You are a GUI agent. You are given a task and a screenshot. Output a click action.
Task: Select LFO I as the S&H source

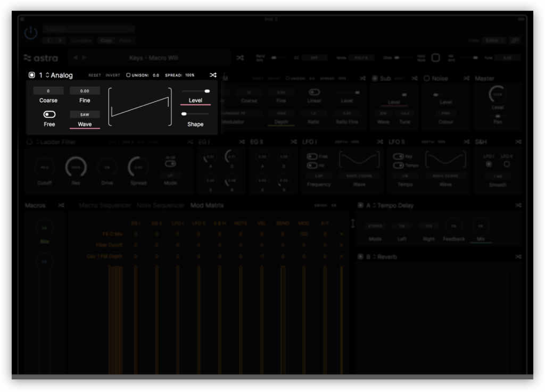pos(489,164)
